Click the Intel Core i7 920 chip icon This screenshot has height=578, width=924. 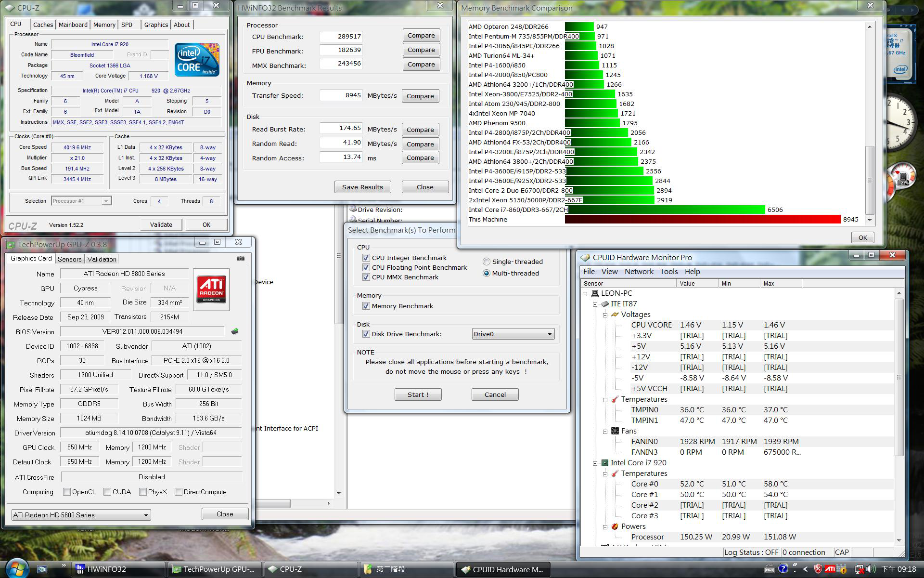[605, 463]
